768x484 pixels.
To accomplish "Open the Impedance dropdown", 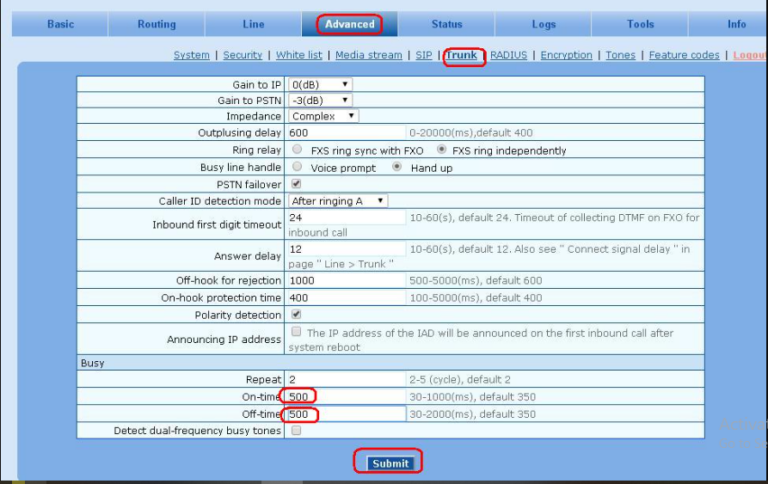I will [324, 116].
